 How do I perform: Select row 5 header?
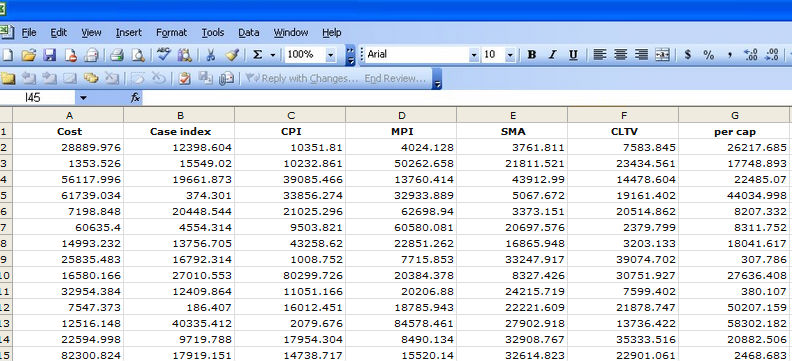click(x=6, y=195)
